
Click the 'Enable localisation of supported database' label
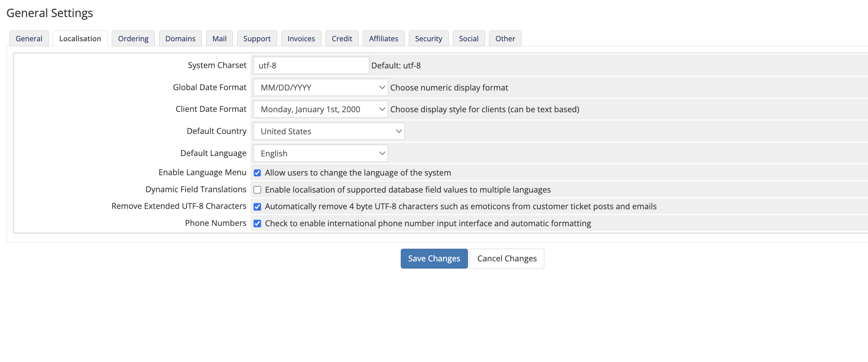click(408, 190)
